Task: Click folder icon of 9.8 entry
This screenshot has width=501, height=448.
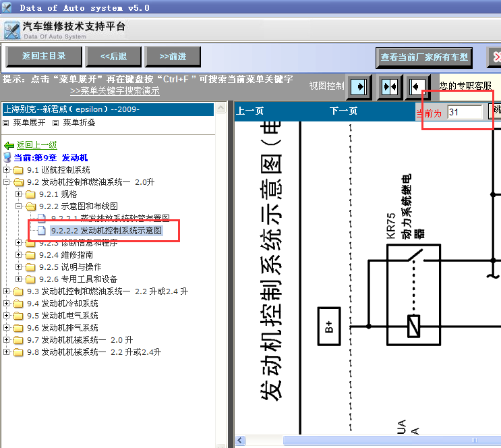Action: point(18,352)
